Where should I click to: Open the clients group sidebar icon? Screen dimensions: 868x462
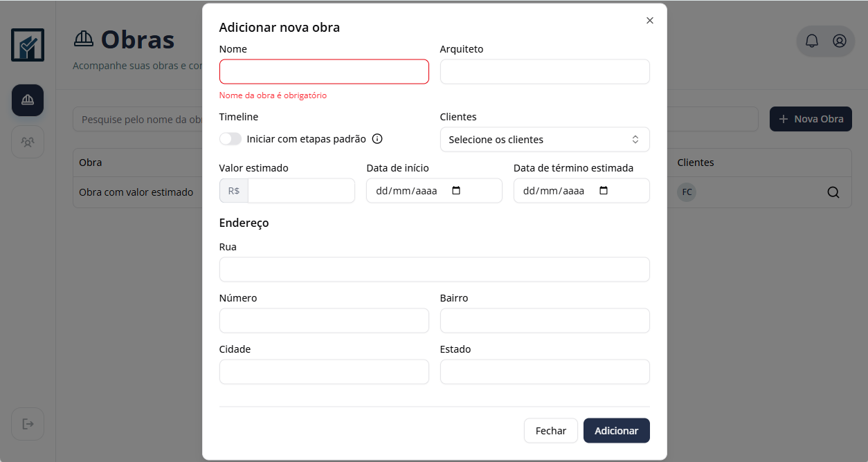point(28,142)
